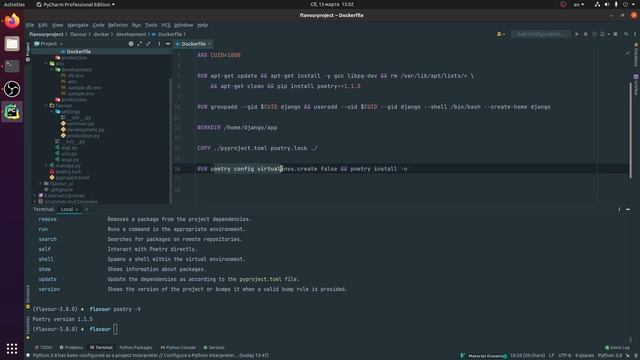Select poetry.lock in the project tree
Image resolution: width=640 pixels, height=360 pixels.
pyautogui.click(x=68, y=172)
